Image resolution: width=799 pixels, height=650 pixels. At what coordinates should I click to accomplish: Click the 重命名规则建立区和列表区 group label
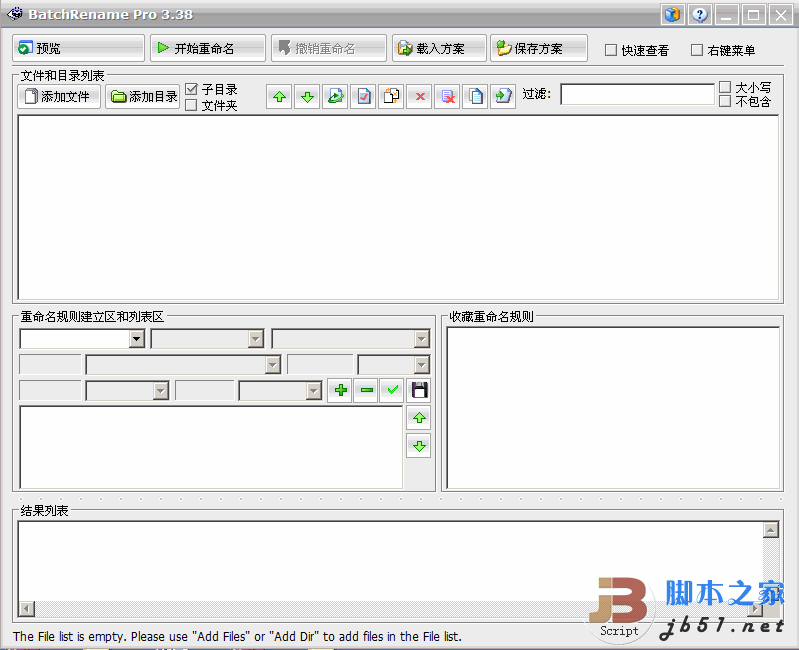pos(92,317)
